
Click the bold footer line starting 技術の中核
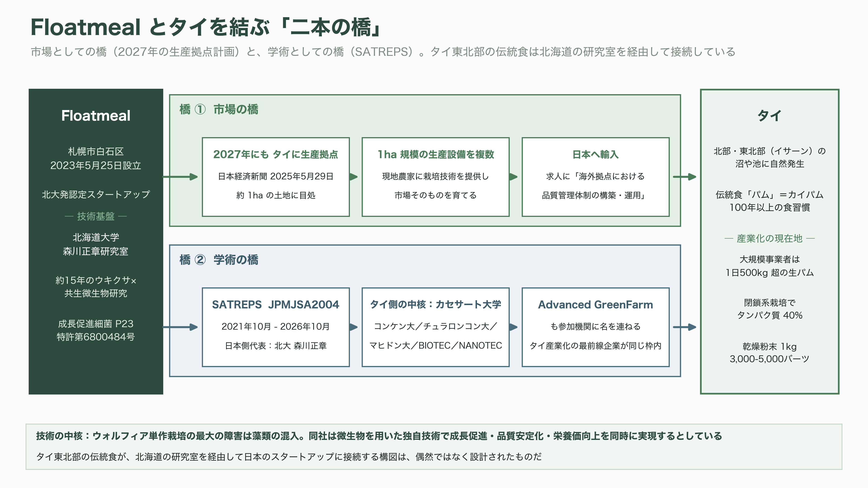(379, 436)
